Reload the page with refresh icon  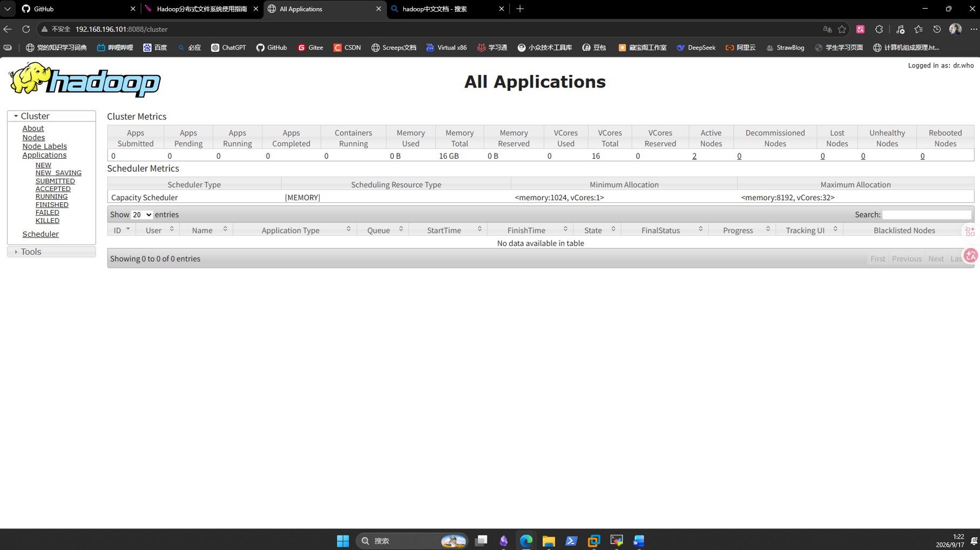(26, 29)
